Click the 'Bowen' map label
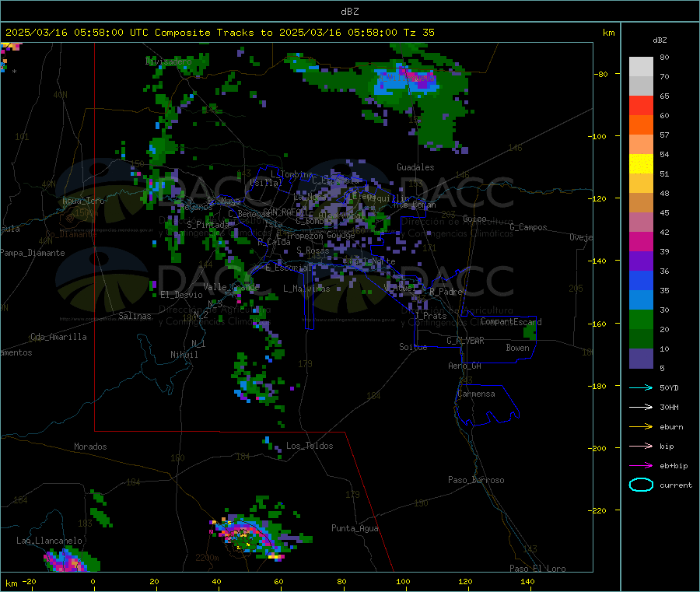Screen dimensions: 700x592 tap(517, 348)
